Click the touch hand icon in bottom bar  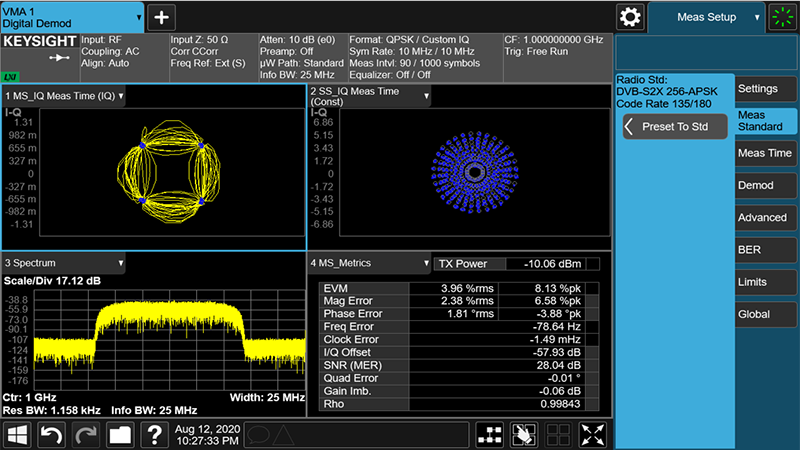point(525,434)
